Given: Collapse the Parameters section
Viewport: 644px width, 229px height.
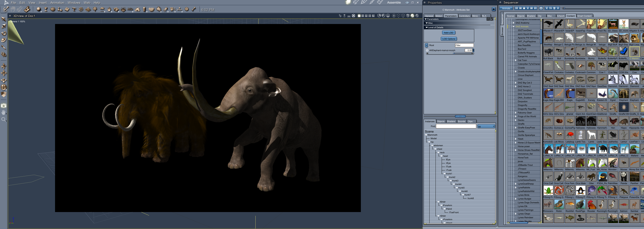Looking at the screenshot, I should point(426,19).
